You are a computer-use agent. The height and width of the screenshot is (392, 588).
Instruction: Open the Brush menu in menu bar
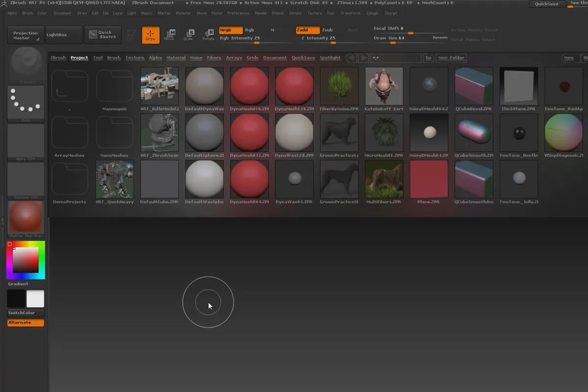point(27,13)
